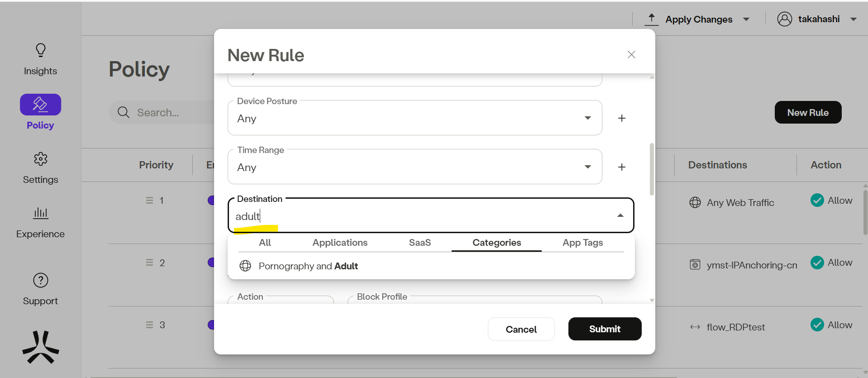Click the user account avatar icon

784,19
